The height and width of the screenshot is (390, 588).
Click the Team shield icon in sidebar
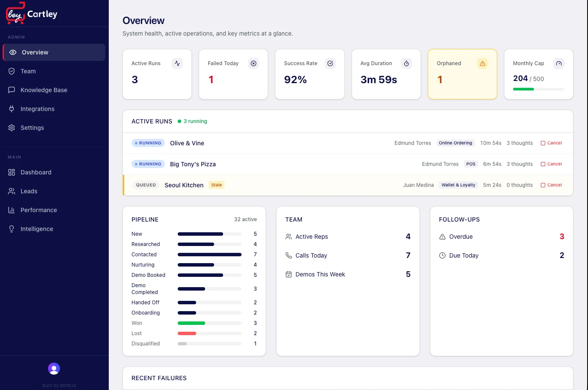click(x=12, y=71)
